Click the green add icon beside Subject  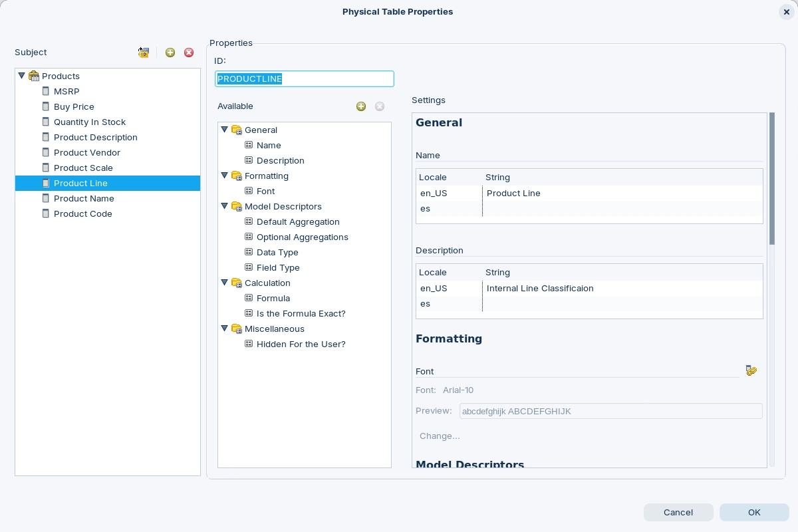click(170, 53)
